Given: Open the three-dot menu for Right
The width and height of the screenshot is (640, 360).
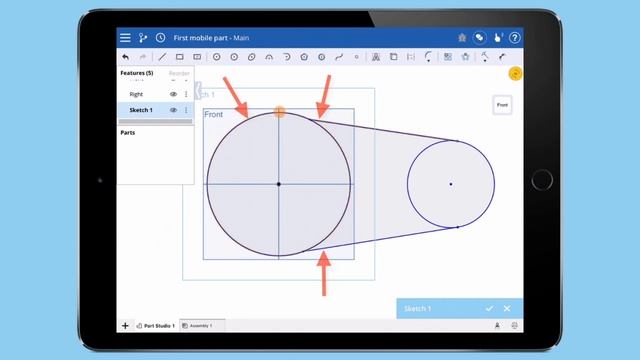Looking at the screenshot, I should [x=186, y=94].
